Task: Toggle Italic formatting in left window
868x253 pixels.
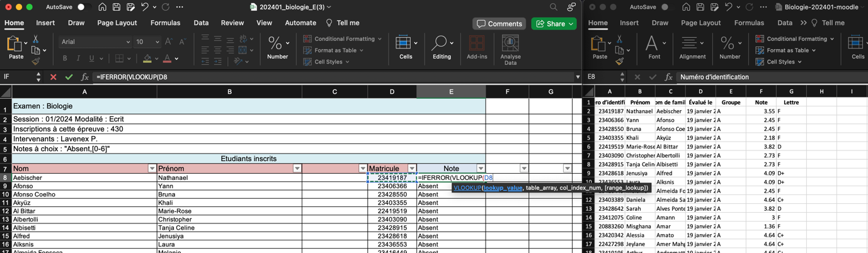Action: pyautogui.click(x=78, y=59)
